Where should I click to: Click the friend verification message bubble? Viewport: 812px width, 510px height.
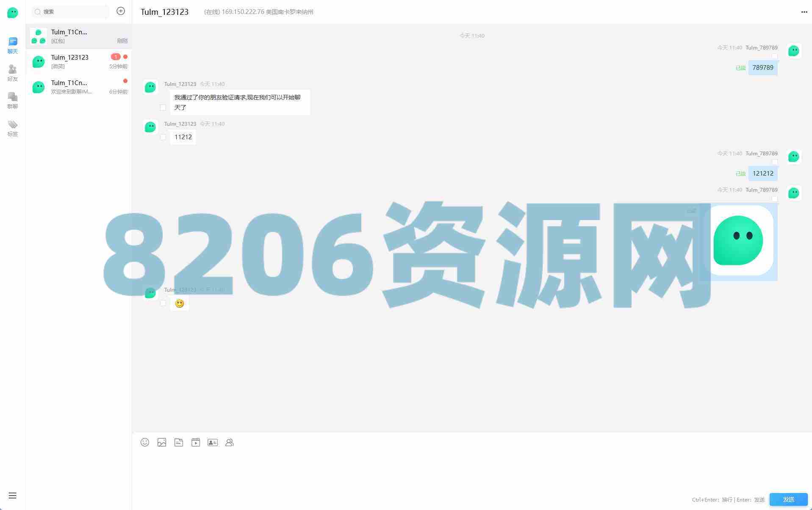point(240,102)
